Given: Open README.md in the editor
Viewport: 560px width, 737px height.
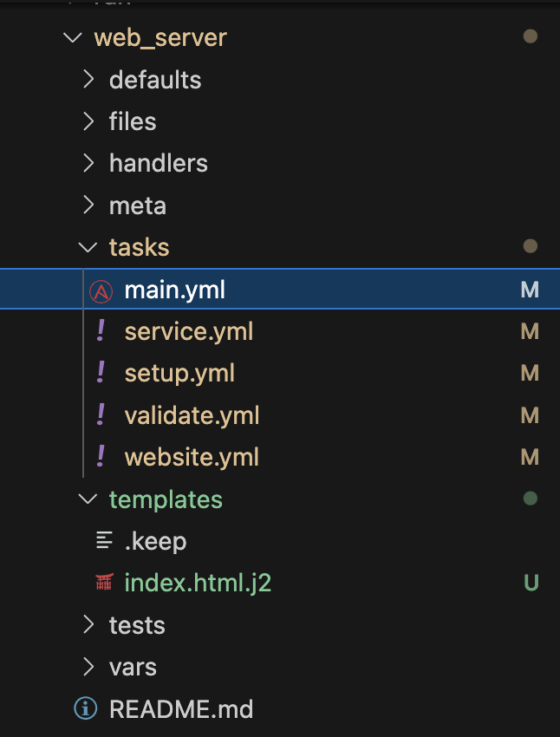Looking at the screenshot, I should (x=180, y=709).
